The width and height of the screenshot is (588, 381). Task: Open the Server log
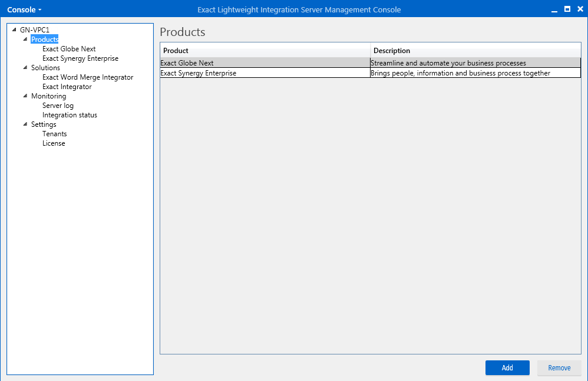58,106
